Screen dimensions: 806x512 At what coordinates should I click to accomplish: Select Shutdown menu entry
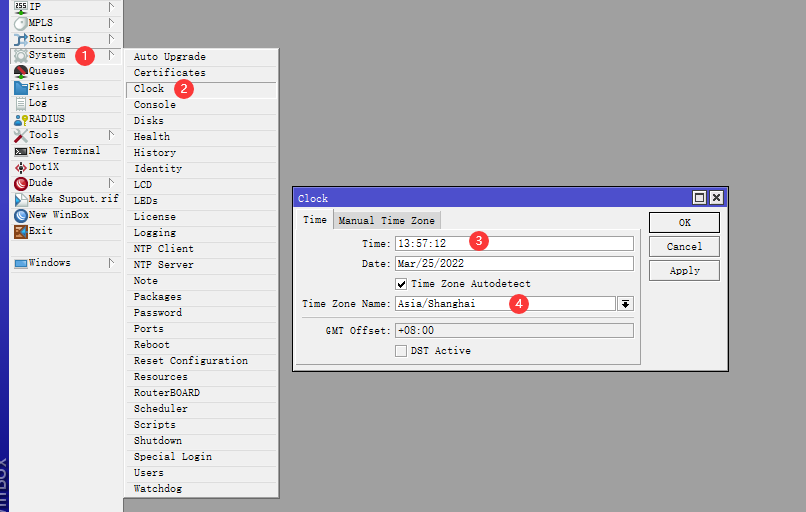[x=201, y=441]
